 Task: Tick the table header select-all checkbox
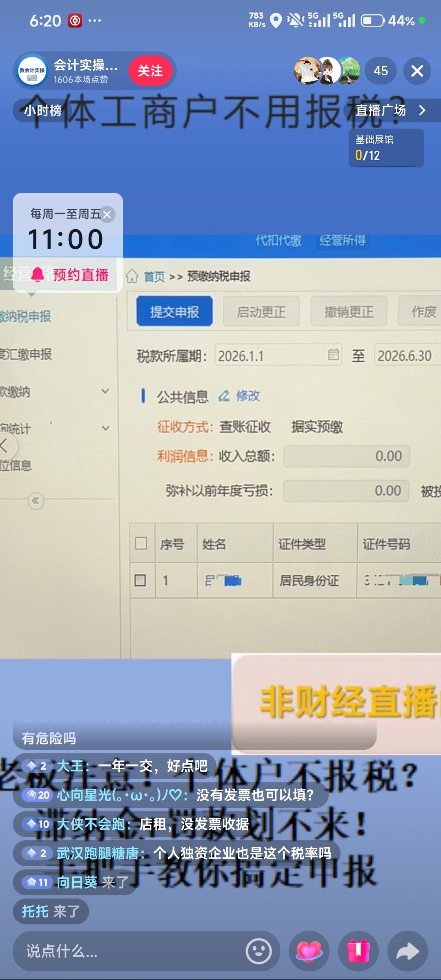(x=141, y=543)
